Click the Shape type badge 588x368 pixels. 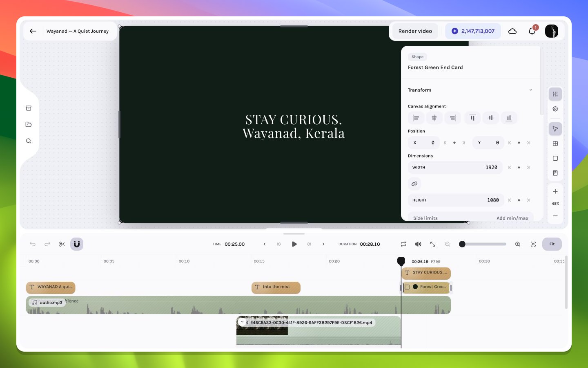pos(417,57)
